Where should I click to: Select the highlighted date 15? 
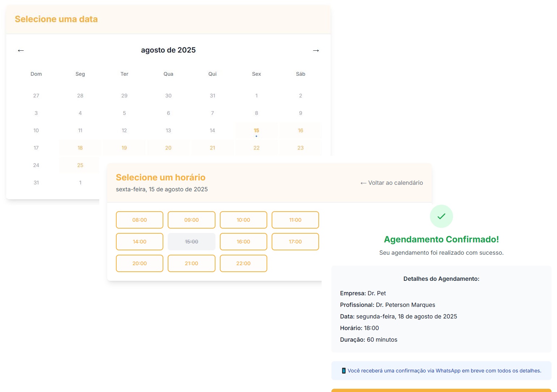point(256,130)
